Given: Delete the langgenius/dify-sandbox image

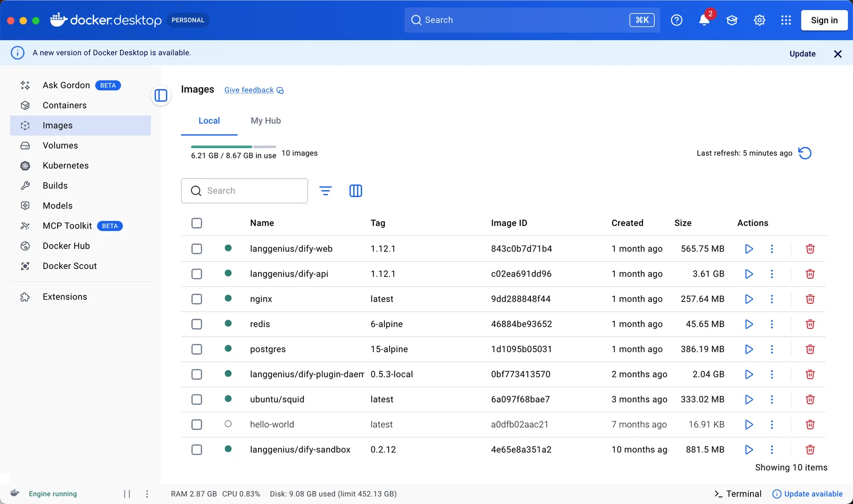Looking at the screenshot, I should [x=810, y=450].
